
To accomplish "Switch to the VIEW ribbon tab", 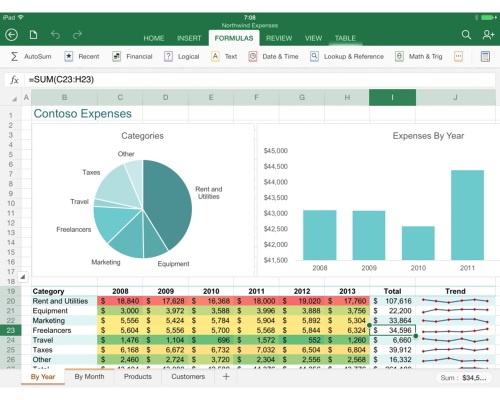I will 314,38.
